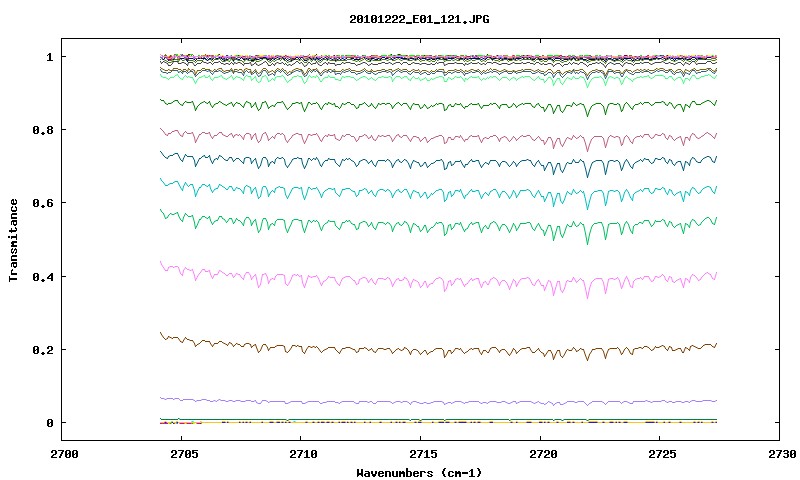Screen dimensions: 800x480
Task: Click the y-axis tick label 0.8
Action: [43, 130]
